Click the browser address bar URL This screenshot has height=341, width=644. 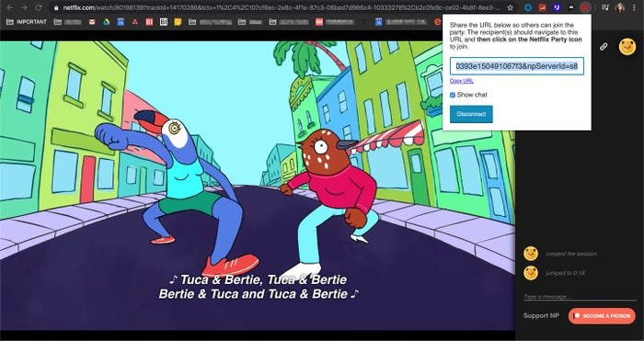tap(282, 7)
